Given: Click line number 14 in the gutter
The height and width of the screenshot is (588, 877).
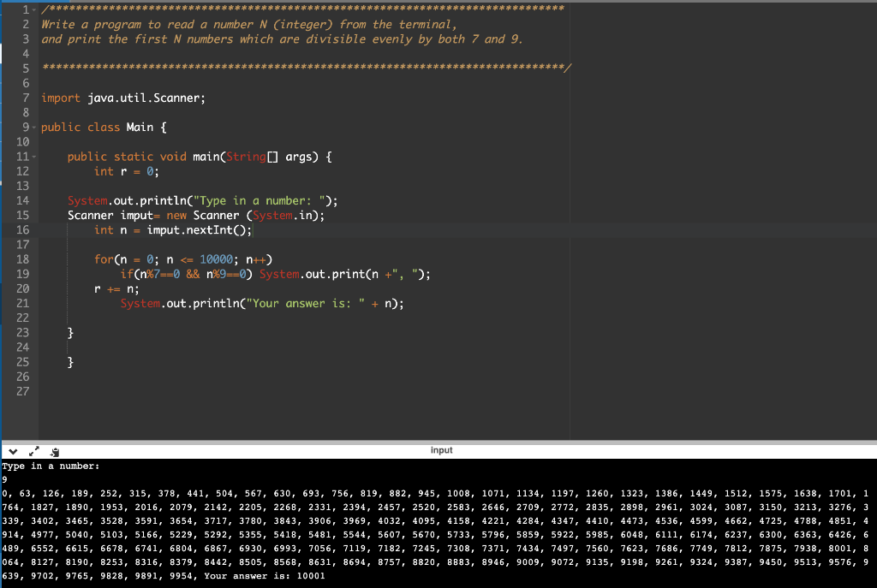Looking at the screenshot, I should coord(26,200).
